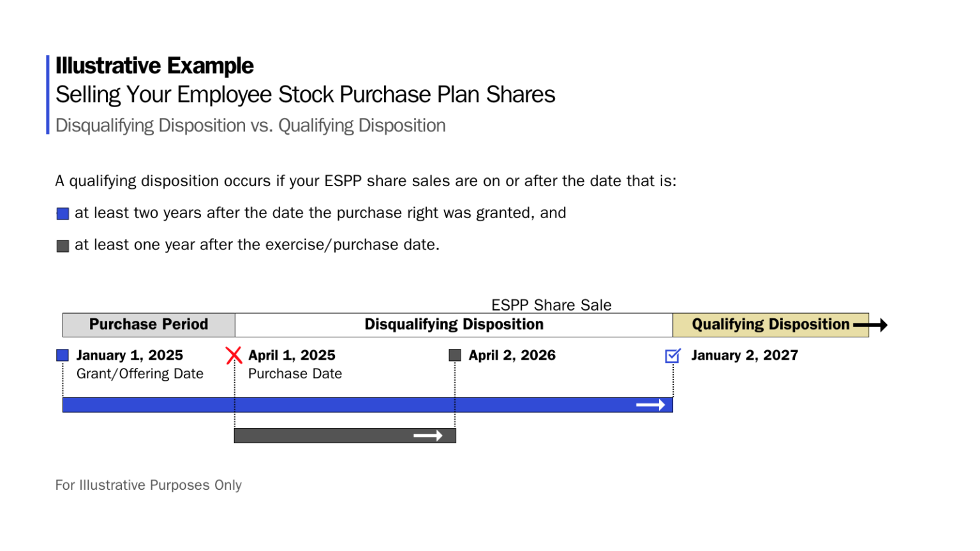980x551 pixels.
Task: Click the 'For Illustrative Purposes Only' footnote
Action: point(148,485)
